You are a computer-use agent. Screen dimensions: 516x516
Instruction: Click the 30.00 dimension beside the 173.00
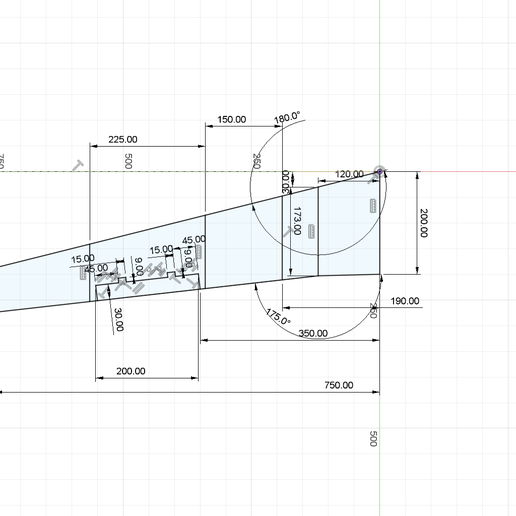(286, 182)
